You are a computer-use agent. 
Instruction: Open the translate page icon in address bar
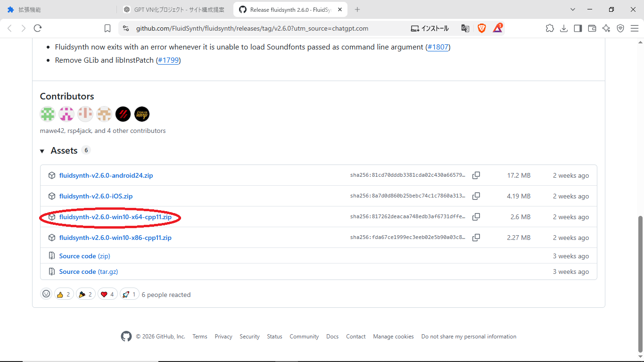[465, 28]
